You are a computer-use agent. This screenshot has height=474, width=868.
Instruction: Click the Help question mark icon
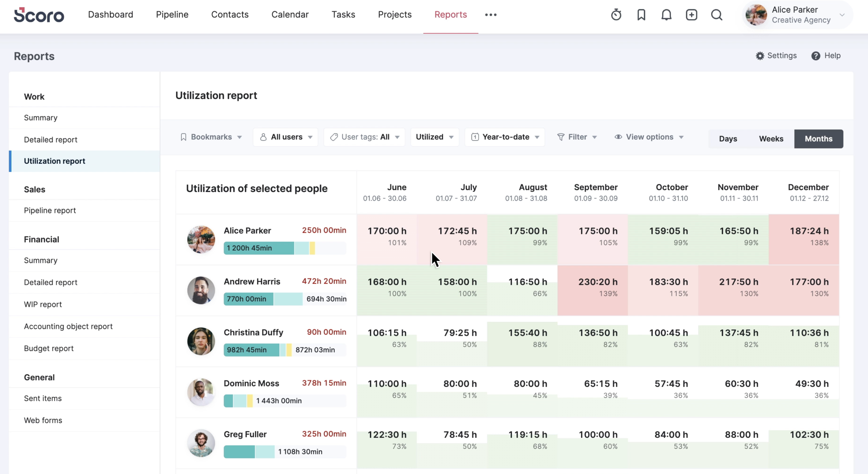click(x=815, y=56)
